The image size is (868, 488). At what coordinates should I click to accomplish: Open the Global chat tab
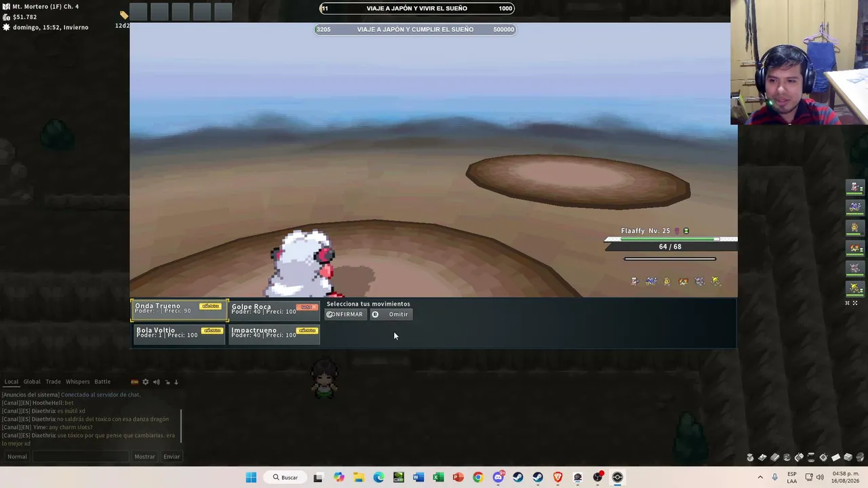(32, 382)
